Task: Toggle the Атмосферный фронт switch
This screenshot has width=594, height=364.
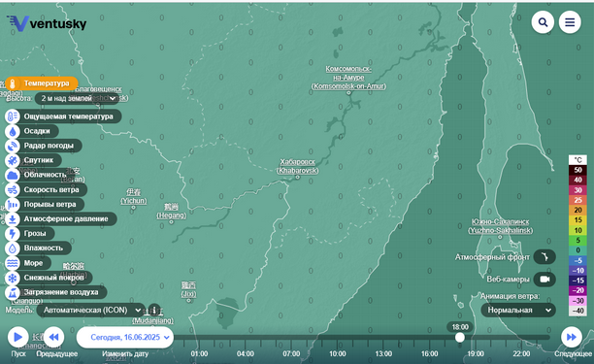Action: tap(544, 257)
